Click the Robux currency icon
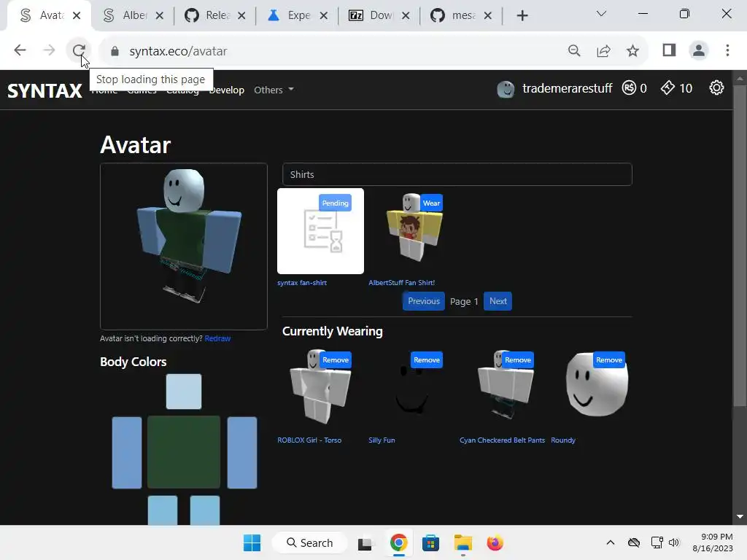The height and width of the screenshot is (560, 747). (x=629, y=88)
